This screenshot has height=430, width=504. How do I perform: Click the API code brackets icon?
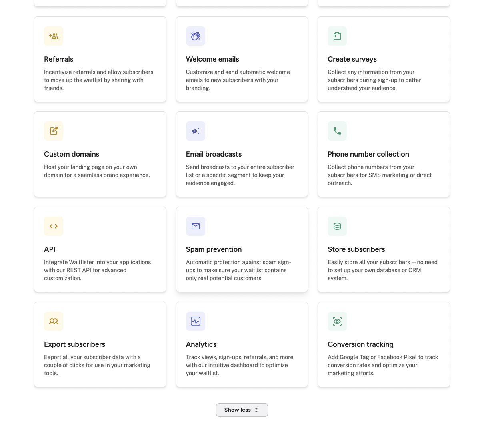pyautogui.click(x=53, y=226)
